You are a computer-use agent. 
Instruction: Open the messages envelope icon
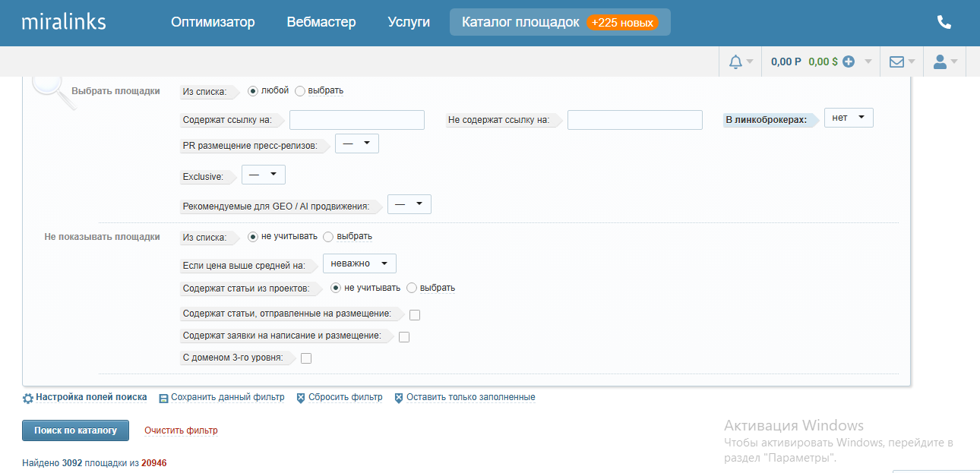pos(896,62)
